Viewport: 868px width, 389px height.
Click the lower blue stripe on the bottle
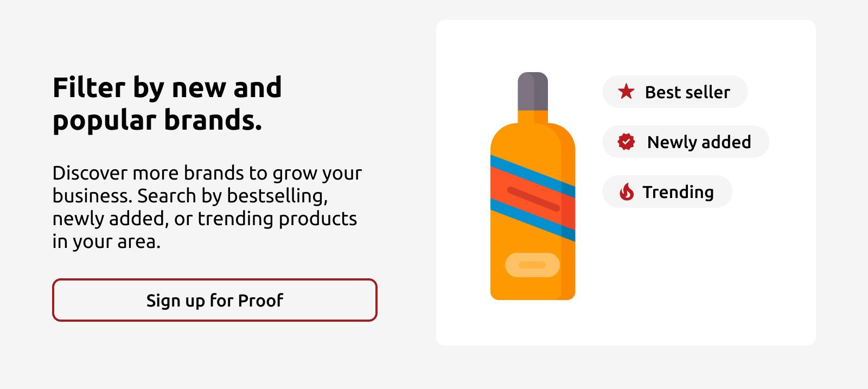pos(533,220)
